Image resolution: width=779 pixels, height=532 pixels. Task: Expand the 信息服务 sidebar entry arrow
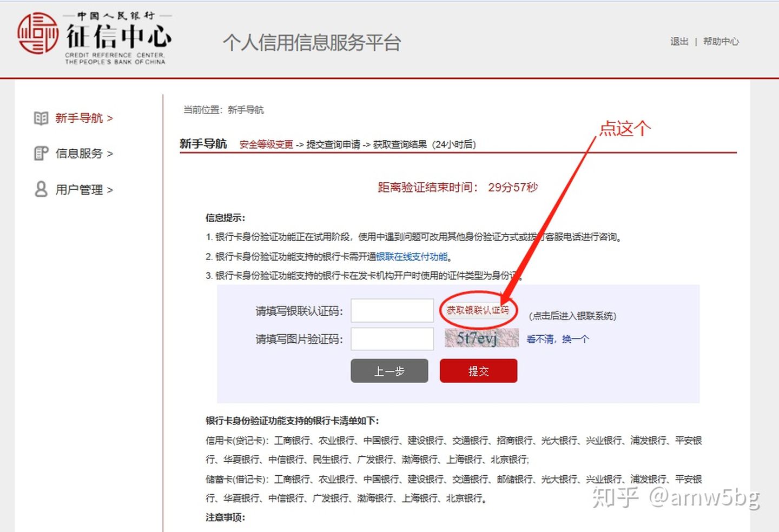[111, 154]
